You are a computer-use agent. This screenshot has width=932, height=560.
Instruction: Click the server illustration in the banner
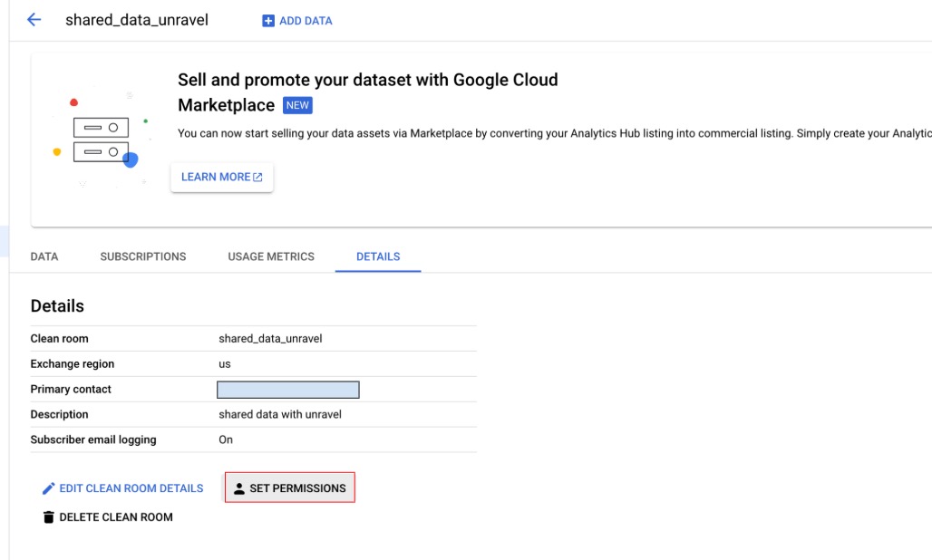pos(100,139)
